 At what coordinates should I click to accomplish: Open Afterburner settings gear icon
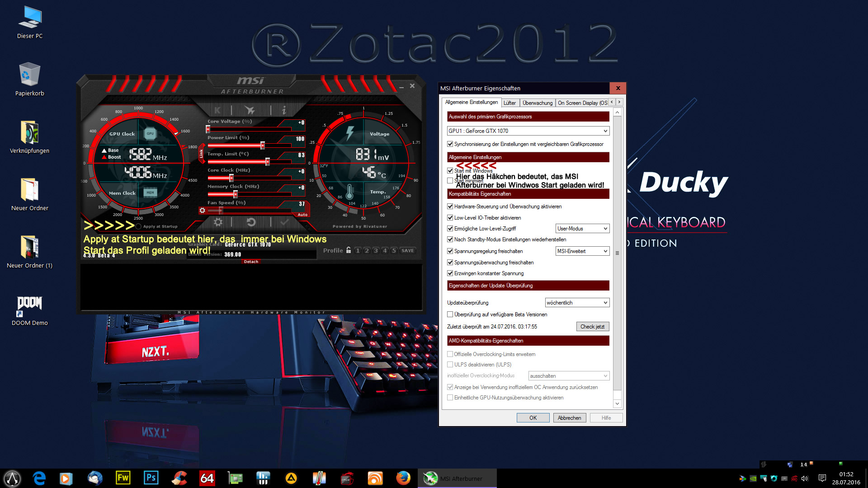218,222
